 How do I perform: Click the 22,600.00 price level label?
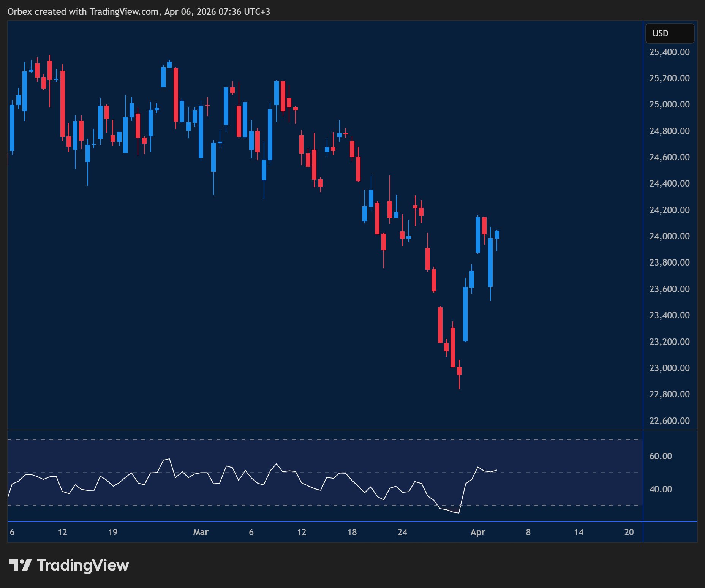click(x=669, y=420)
